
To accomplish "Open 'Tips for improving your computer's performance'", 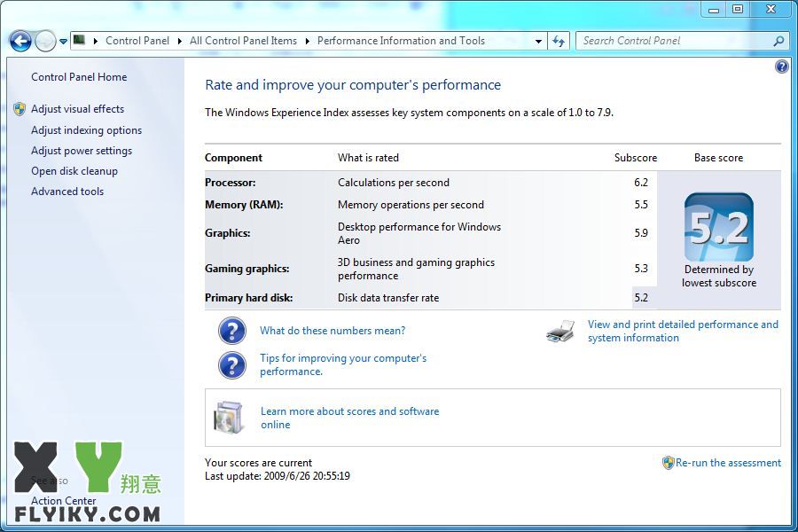I will (x=343, y=364).
